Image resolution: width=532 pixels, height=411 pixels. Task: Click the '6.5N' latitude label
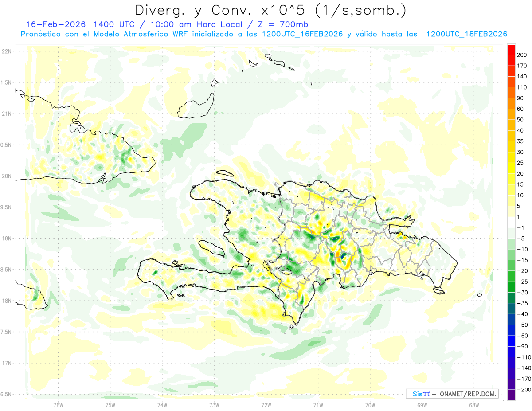click(x=6, y=394)
